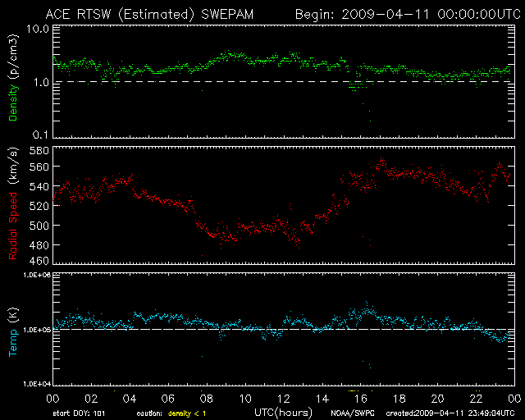Select the 'UTC(hours)' x-axis label

click(x=283, y=413)
